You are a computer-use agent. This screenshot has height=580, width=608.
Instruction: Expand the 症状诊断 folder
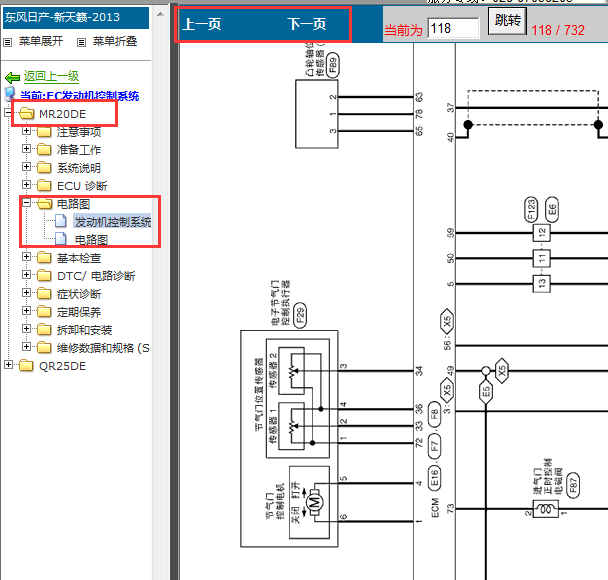coord(26,293)
